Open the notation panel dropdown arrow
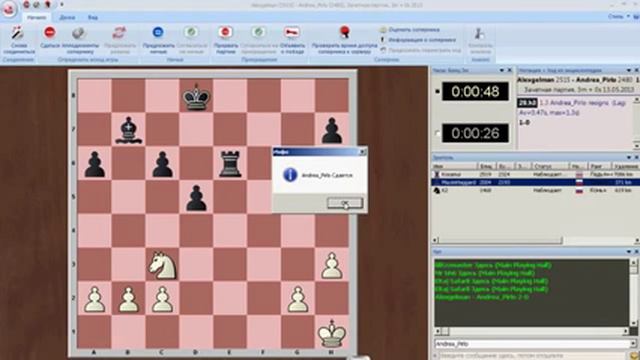Viewport: 640px width, 360px height. pos(629,71)
